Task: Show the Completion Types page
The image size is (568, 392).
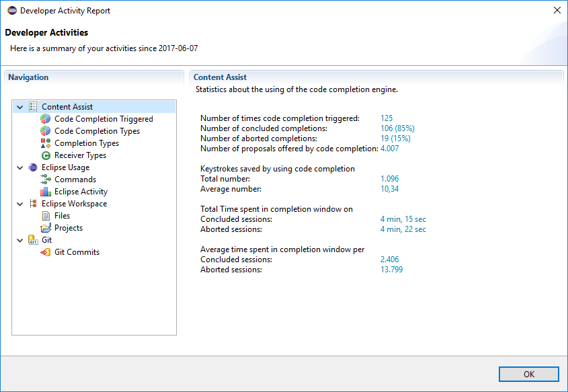Action: click(x=87, y=143)
